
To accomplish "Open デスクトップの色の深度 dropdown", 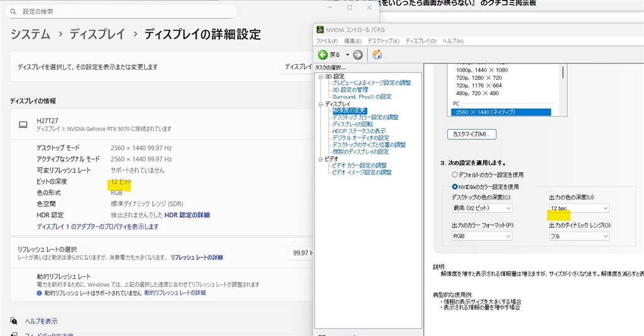I will pos(482,208).
